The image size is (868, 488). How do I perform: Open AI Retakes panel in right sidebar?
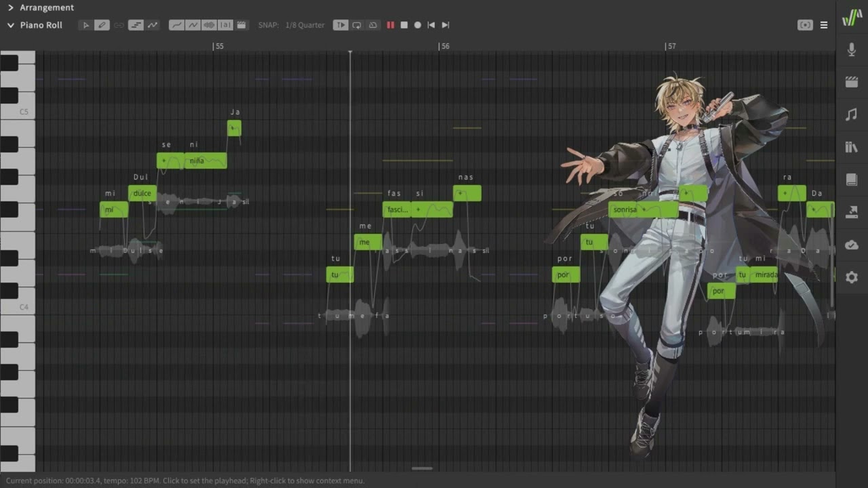pyautogui.click(x=852, y=82)
